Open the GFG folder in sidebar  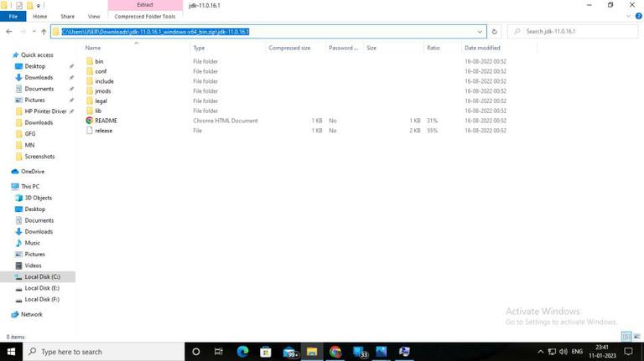click(29, 134)
